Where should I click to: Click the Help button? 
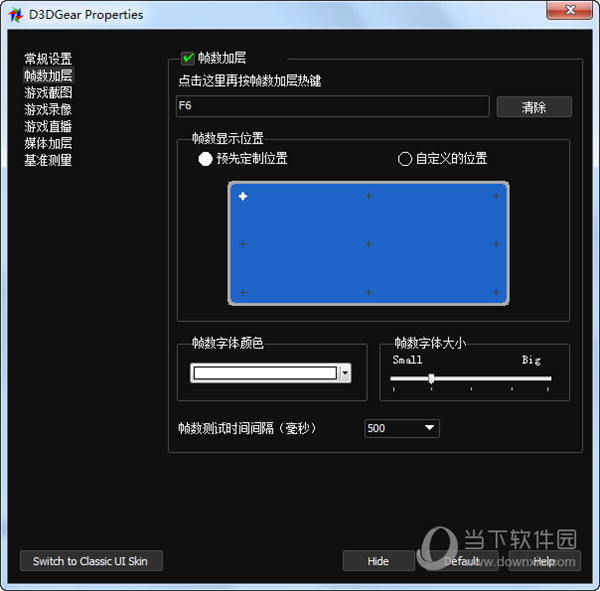click(x=545, y=561)
